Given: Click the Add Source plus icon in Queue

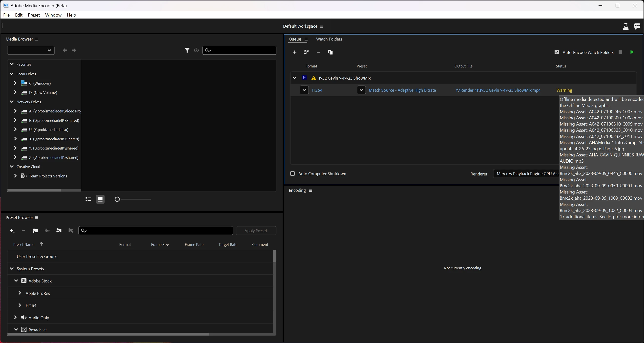Looking at the screenshot, I should pos(294,52).
